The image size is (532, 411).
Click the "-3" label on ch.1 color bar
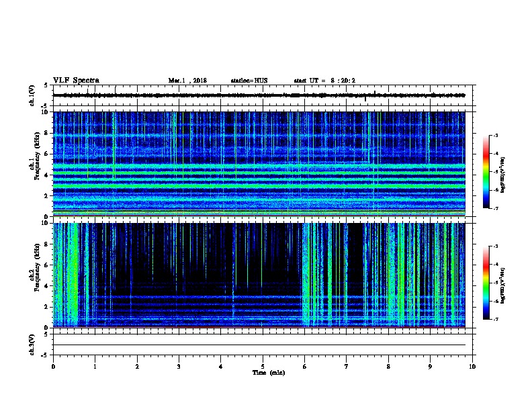click(x=496, y=135)
